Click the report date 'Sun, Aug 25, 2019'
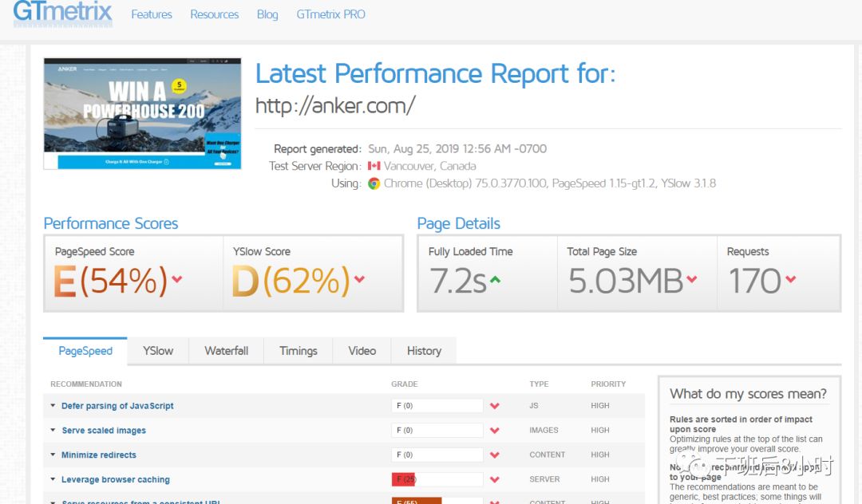This screenshot has height=504, width=862. (x=414, y=149)
